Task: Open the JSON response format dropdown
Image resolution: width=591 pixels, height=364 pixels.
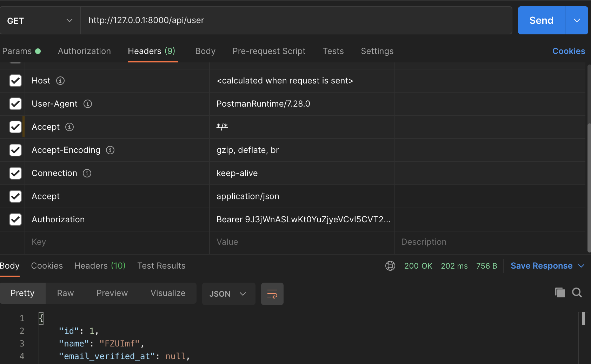Action: pos(228,294)
